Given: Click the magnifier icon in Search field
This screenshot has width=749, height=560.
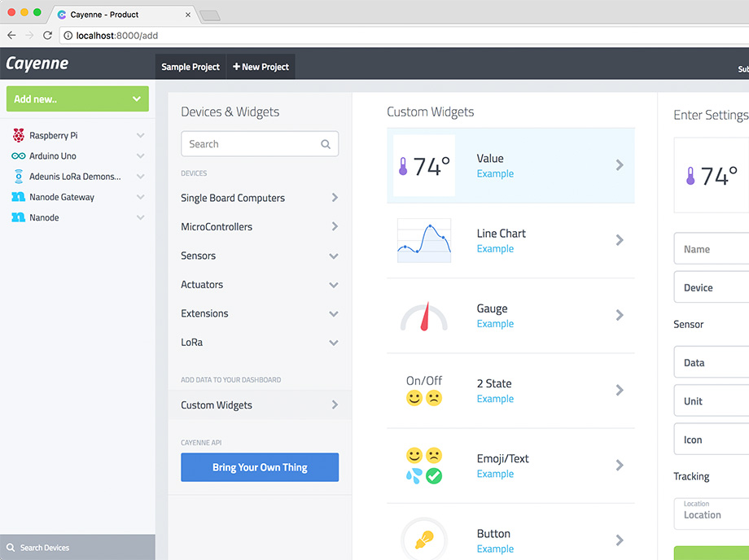Looking at the screenshot, I should pyautogui.click(x=326, y=144).
